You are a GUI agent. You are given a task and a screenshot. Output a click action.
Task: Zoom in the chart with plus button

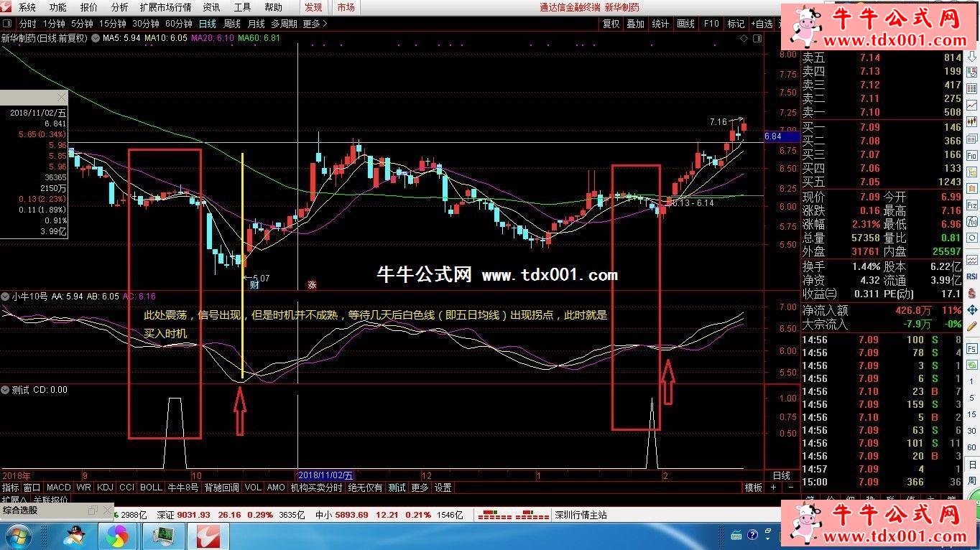pos(774,488)
